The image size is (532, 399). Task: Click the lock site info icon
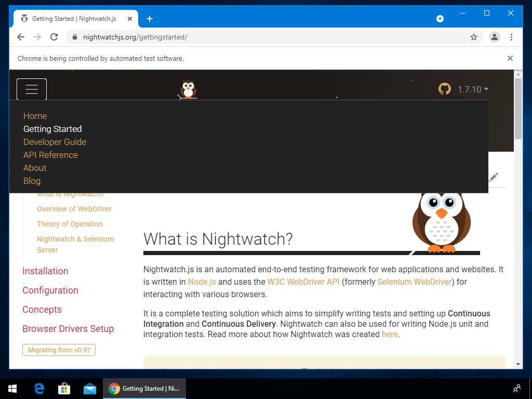[x=75, y=37]
